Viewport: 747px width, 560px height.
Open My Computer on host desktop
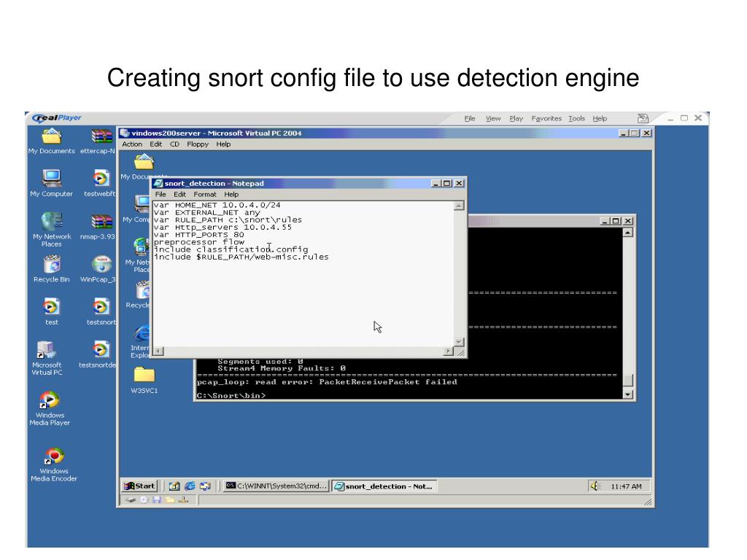52,183
